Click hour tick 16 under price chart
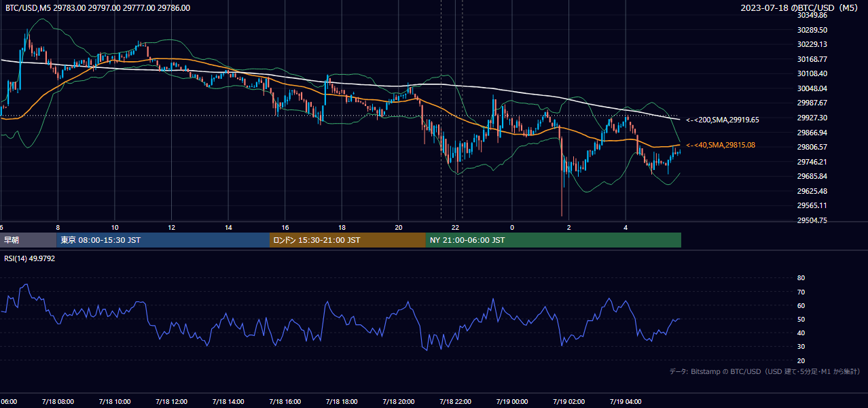 tap(285, 227)
